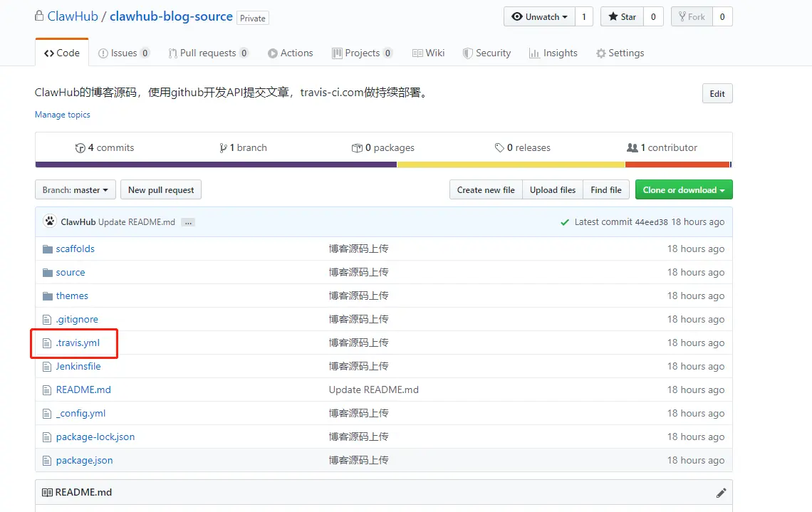Open the Projects tab

pyautogui.click(x=363, y=53)
